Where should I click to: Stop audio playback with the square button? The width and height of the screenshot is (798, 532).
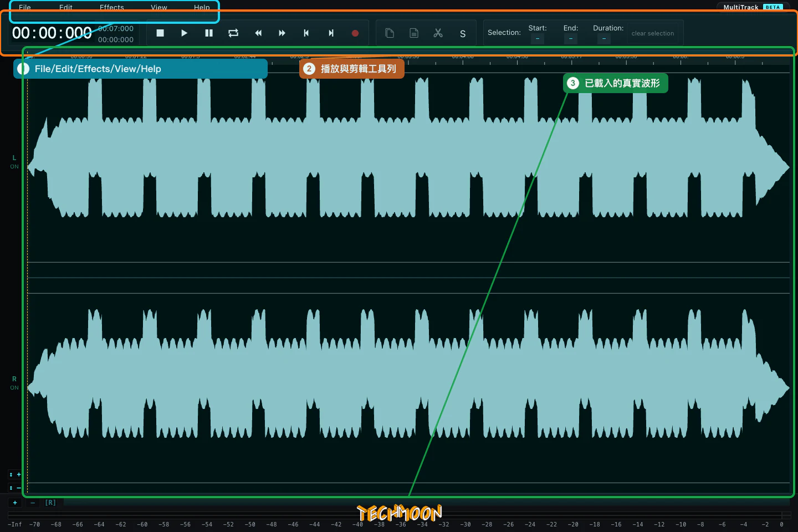pyautogui.click(x=160, y=33)
